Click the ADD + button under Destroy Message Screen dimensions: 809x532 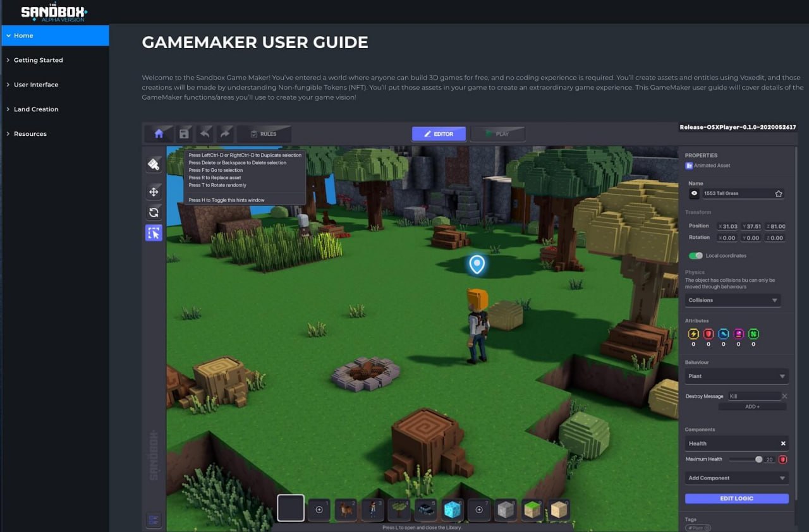[x=752, y=406]
